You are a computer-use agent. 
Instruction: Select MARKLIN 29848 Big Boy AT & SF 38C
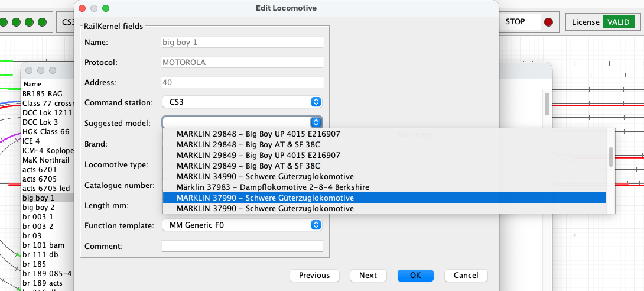coord(385,145)
